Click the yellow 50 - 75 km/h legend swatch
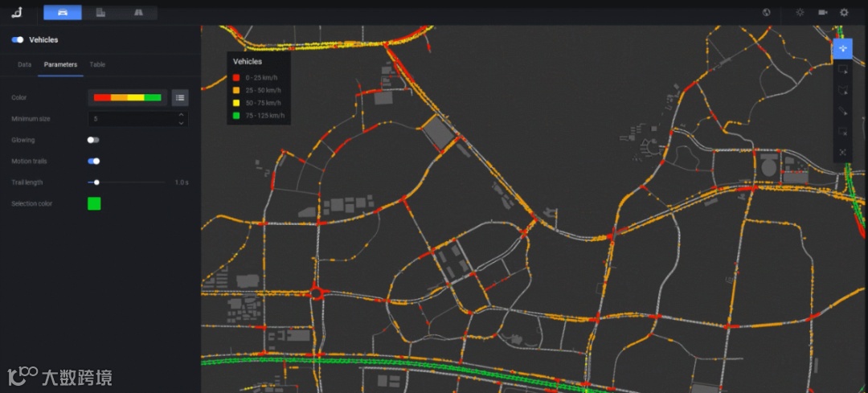The width and height of the screenshot is (868, 393). [235, 103]
